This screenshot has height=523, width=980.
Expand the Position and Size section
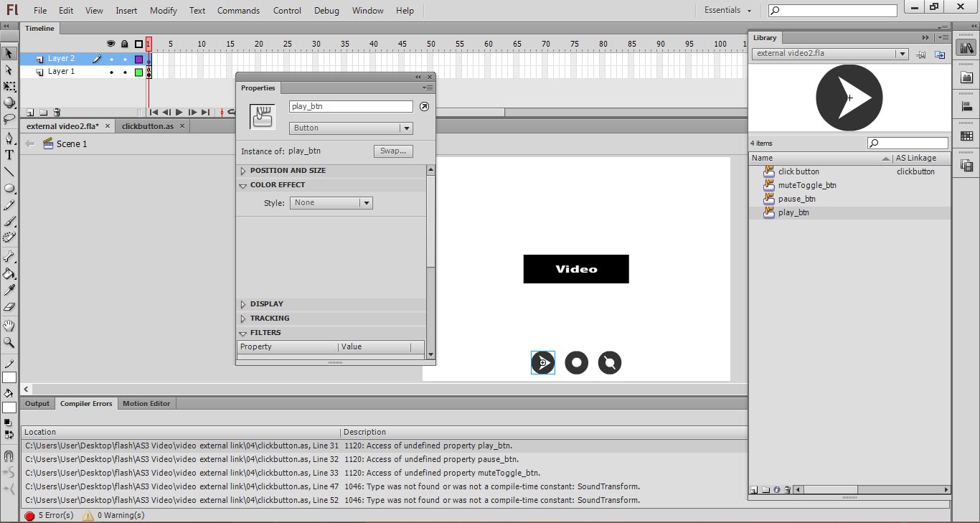[x=243, y=171]
